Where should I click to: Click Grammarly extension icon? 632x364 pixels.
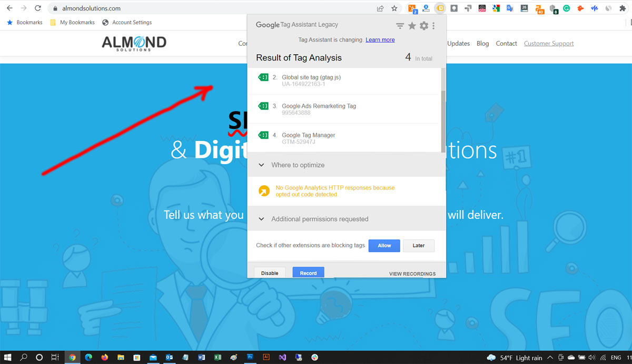pos(567,8)
